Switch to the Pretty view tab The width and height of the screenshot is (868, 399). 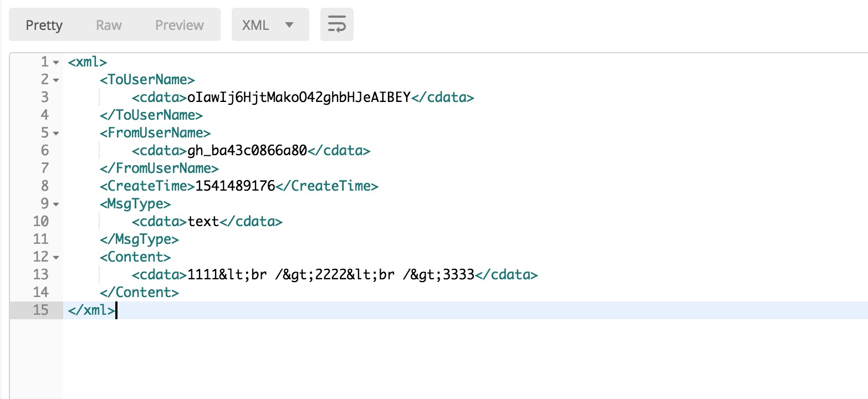point(44,25)
